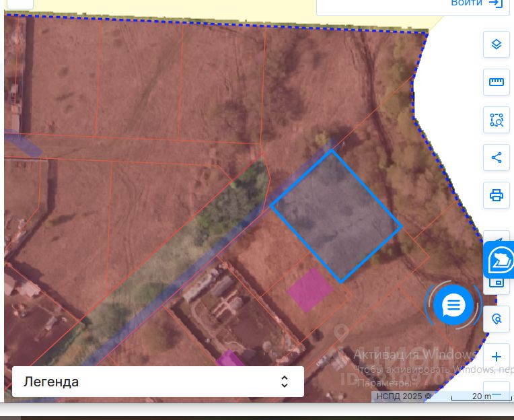Click the 20 m scale bar
Screen dimensions: 514x420
tap(481, 396)
